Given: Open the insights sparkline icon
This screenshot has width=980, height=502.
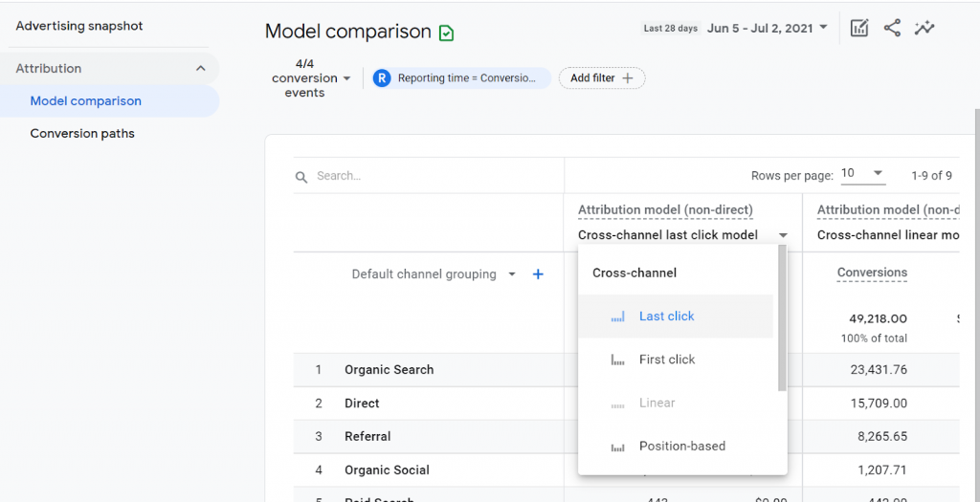Looking at the screenshot, I should [924, 28].
